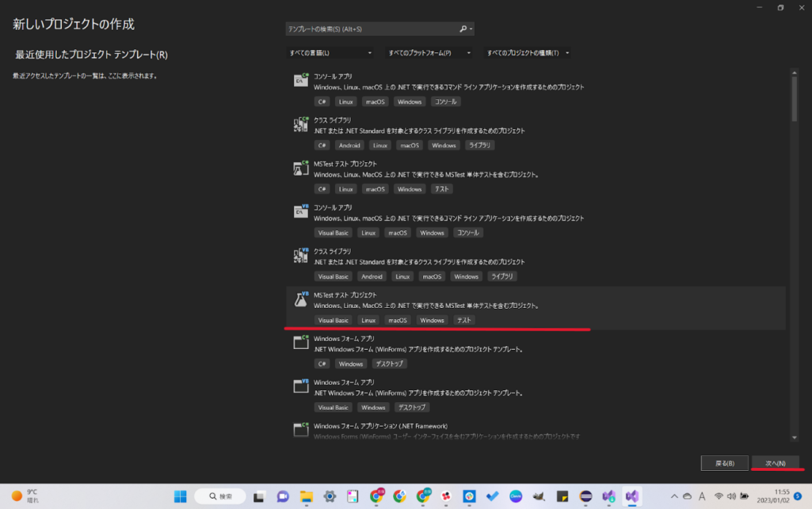812x509 pixels.
Task: Open the weather widget showing 9°C
Action: (x=25, y=496)
